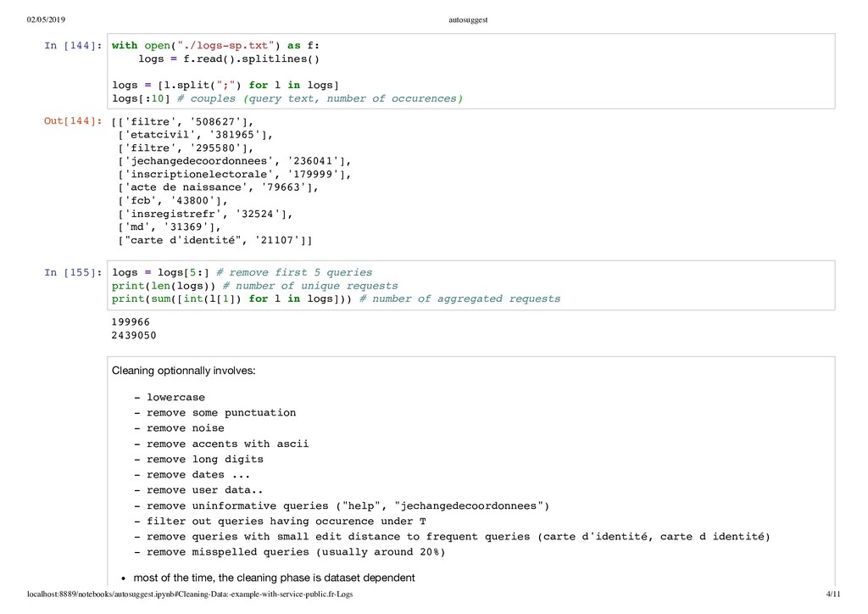The height and width of the screenshot is (614, 868).
Task: Click output row ['fcb', '43800']
Action: [173, 200]
